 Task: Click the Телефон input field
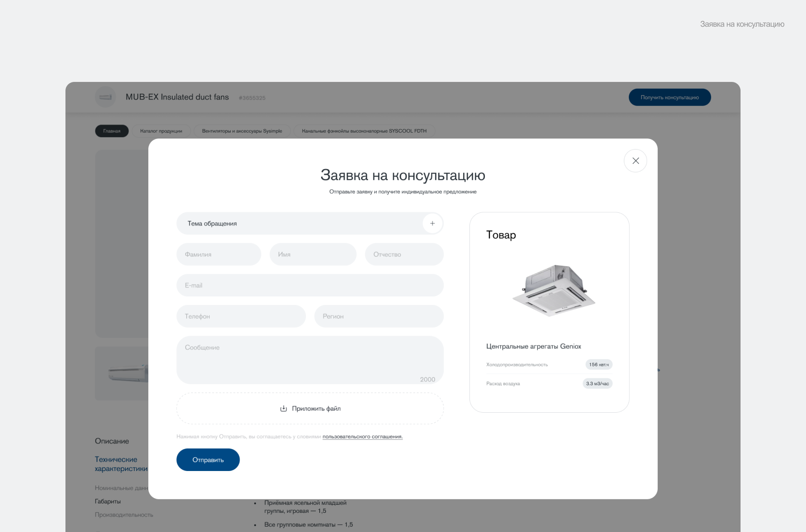click(241, 317)
